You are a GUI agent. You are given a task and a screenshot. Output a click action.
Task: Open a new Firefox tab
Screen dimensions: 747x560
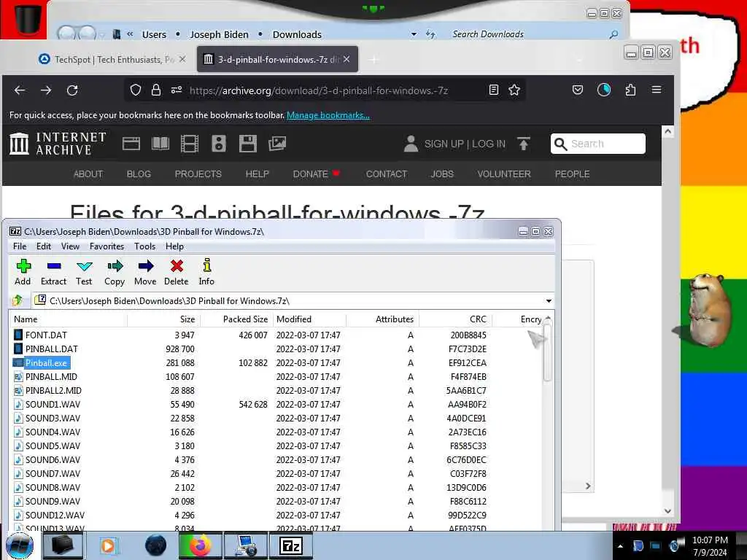pos(373,60)
